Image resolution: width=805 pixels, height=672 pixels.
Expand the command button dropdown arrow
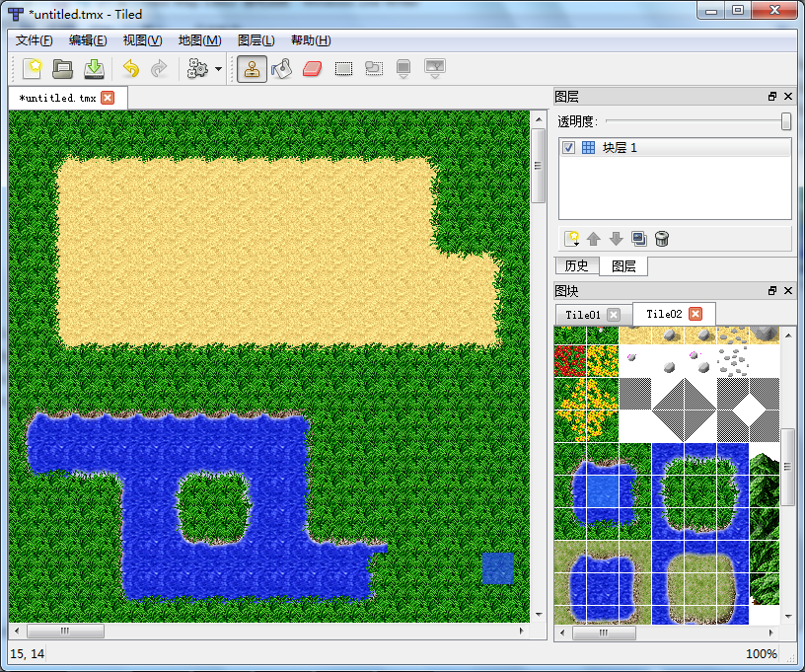pyautogui.click(x=218, y=69)
